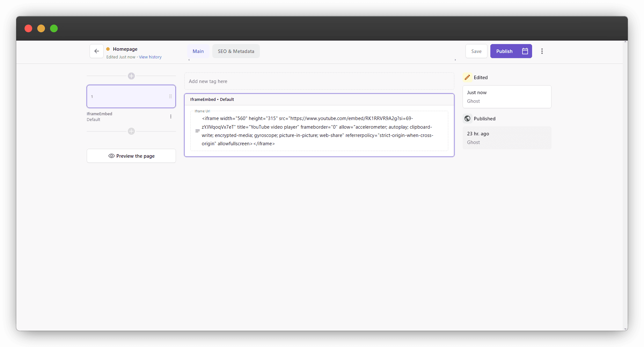Click the green macOS window button
The width and height of the screenshot is (644, 347).
pos(54,28)
